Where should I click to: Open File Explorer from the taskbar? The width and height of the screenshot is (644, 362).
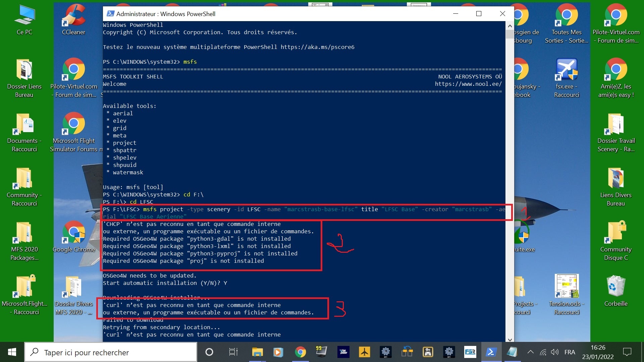[x=257, y=352]
